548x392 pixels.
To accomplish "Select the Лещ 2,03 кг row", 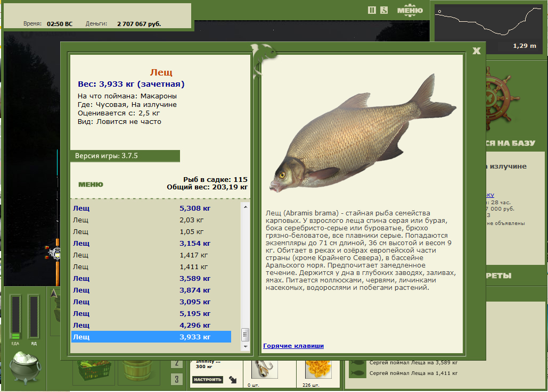I will click(x=151, y=220).
